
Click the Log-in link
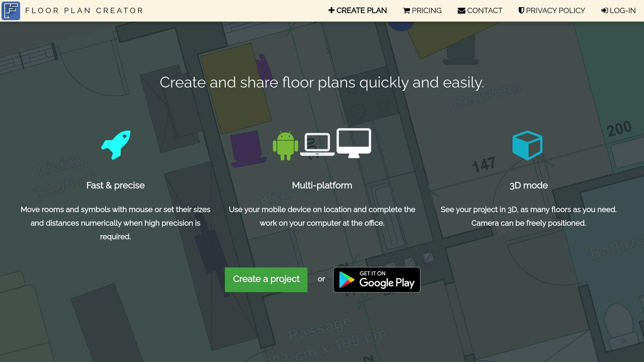click(618, 11)
